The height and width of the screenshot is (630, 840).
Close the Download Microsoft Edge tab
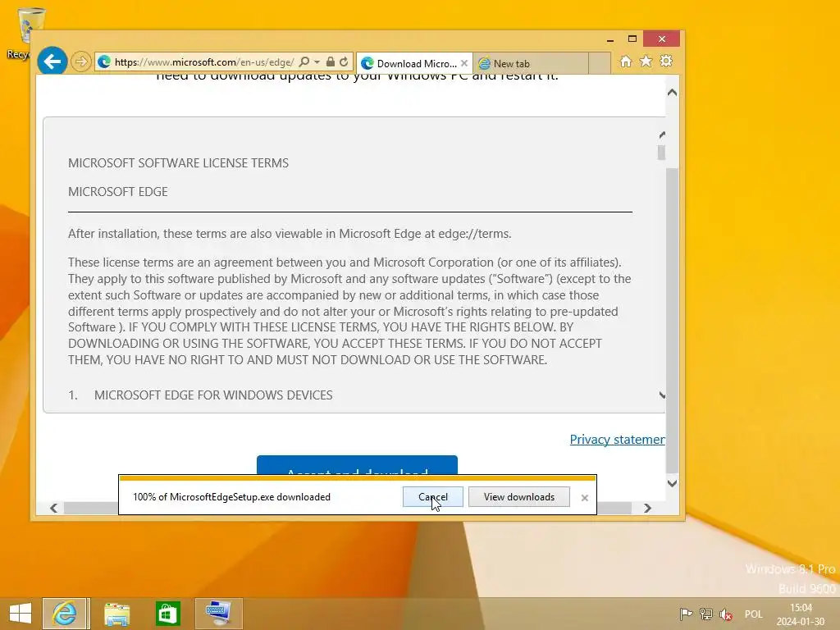464,63
